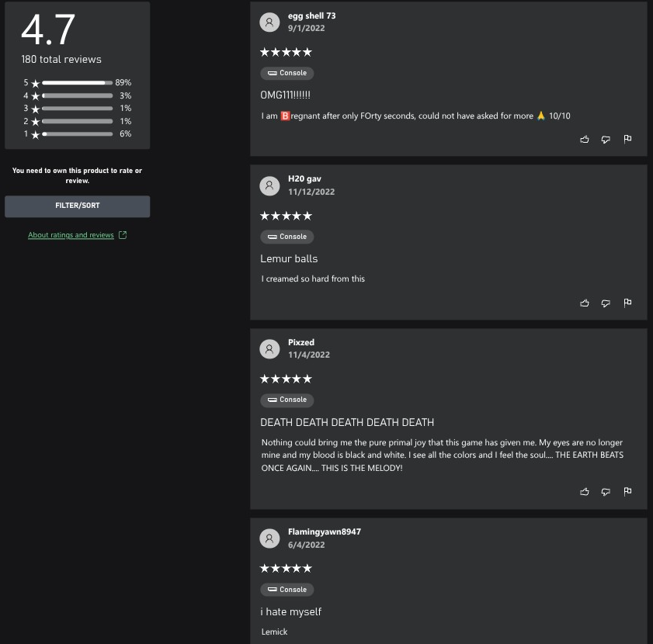This screenshot has height=644, width=653.
Task: Report egg shell 73's review with flag
Action: point(627,139)
